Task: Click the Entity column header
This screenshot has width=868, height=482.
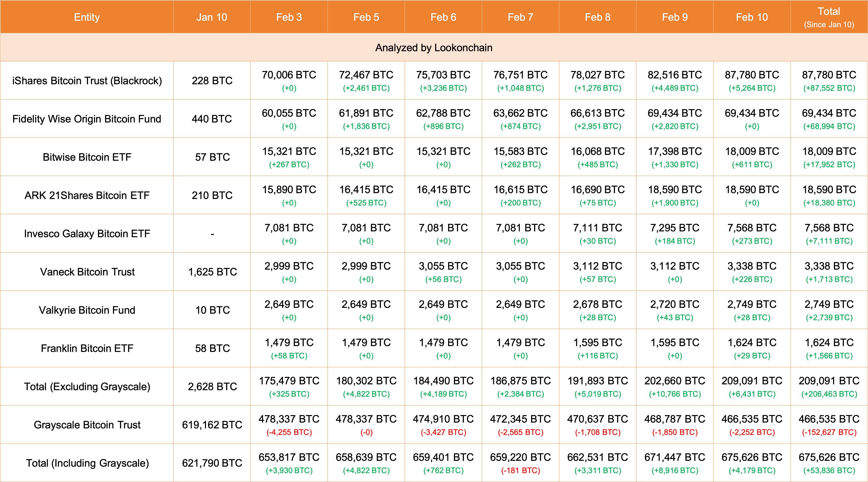Action: (x=87, y=17)
